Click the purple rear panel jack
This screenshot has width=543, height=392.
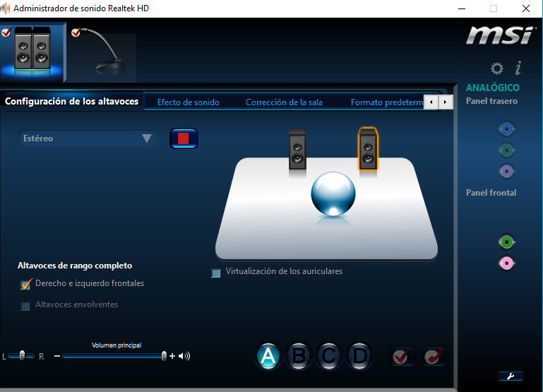pos(507,172)
